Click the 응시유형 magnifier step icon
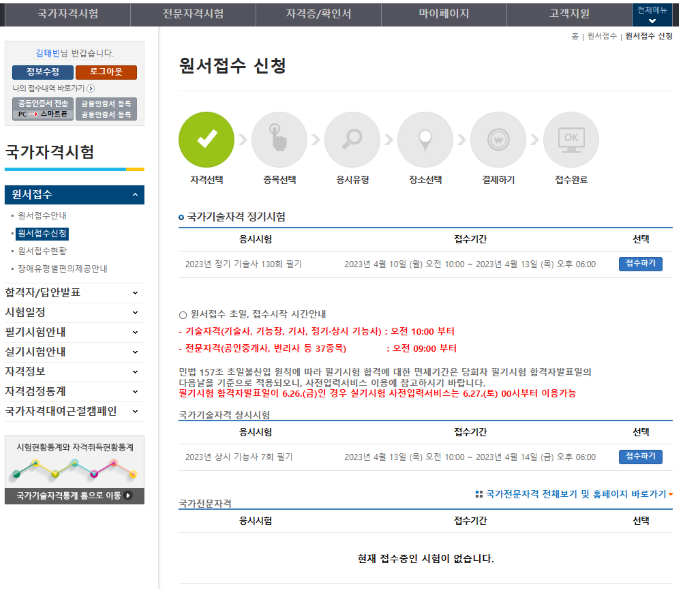This screenshot has width=679, height=589. click(x=352, y=139)
